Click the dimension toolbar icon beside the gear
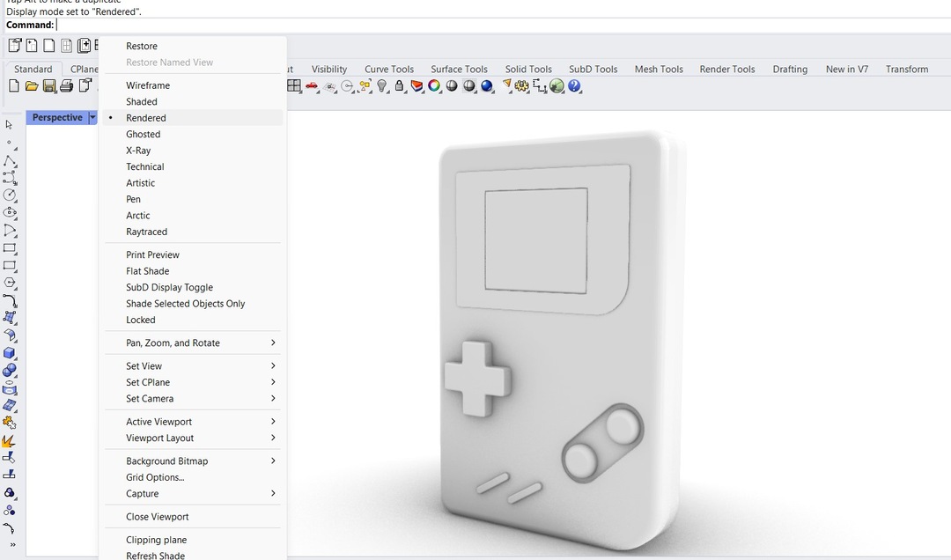The height and width of the screenshot is (560, 951). [539, 86]
